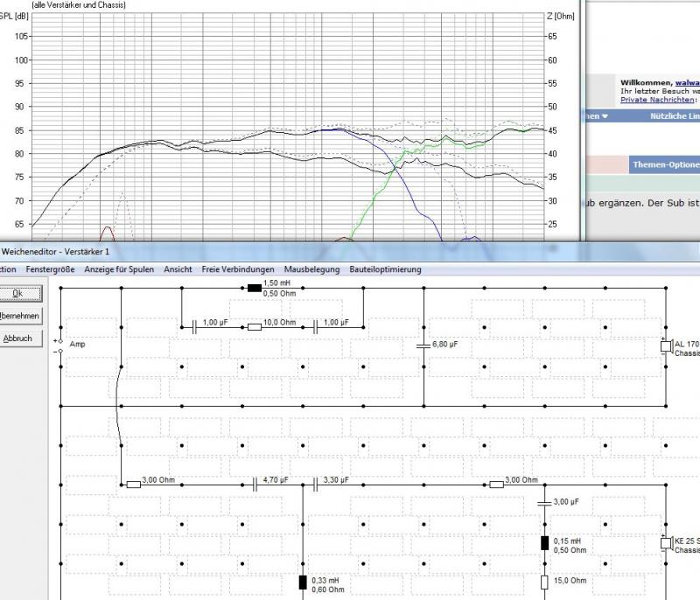Select the 0,15 mH coil component
700x600 pixels.
pos(544,543)
